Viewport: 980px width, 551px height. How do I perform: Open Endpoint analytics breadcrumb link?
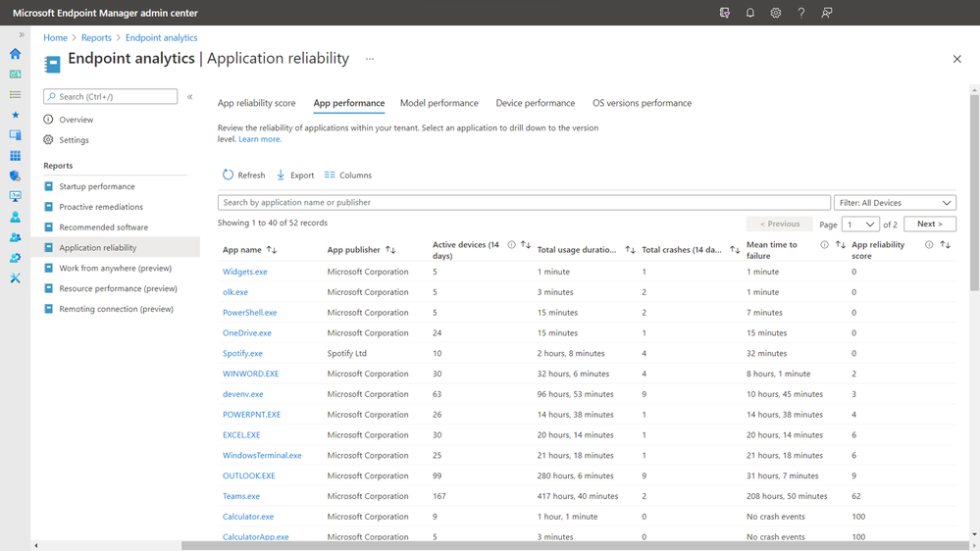click(161, 37)
